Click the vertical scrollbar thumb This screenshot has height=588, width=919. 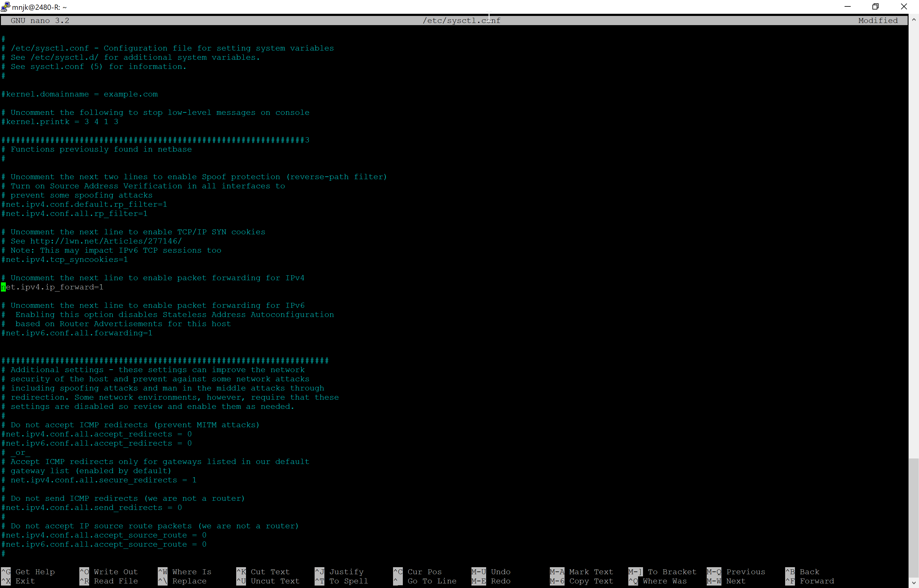click(x=914, y=517)
